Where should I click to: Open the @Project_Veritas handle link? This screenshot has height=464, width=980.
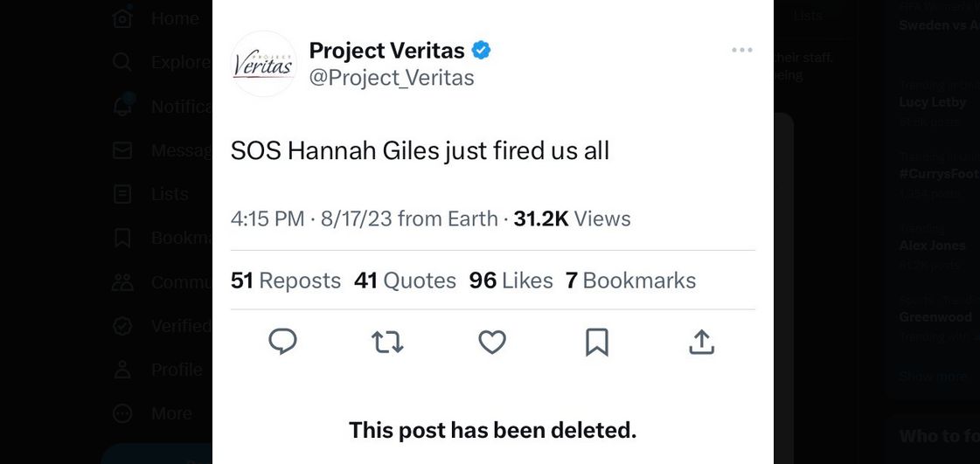pos(392,78)
